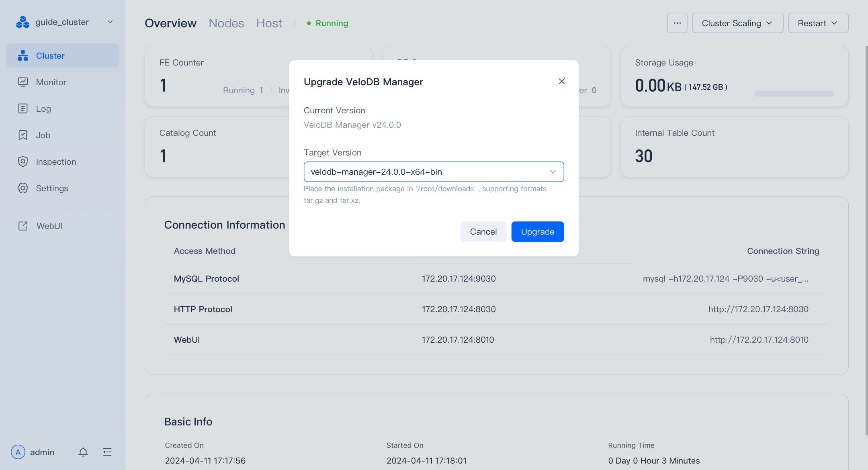868x470 pixels.
Task: Go to the Log page
Action: (x=63, y=108)
